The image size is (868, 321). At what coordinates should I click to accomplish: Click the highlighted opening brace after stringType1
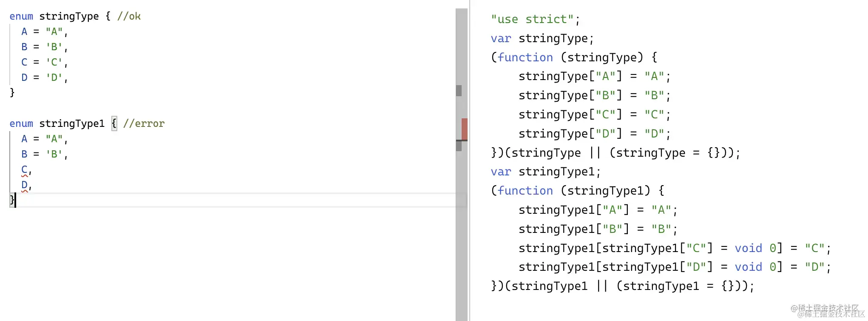coord(114,123)
